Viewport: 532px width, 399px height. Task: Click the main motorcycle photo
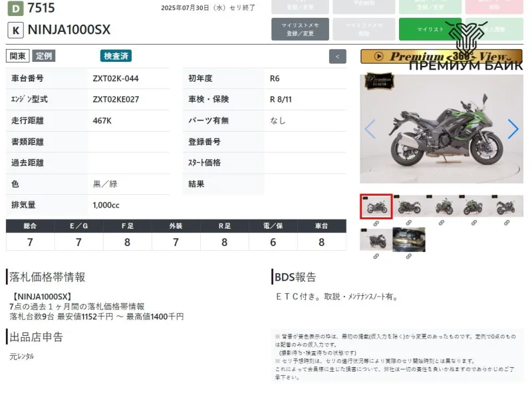coord(442,129)
